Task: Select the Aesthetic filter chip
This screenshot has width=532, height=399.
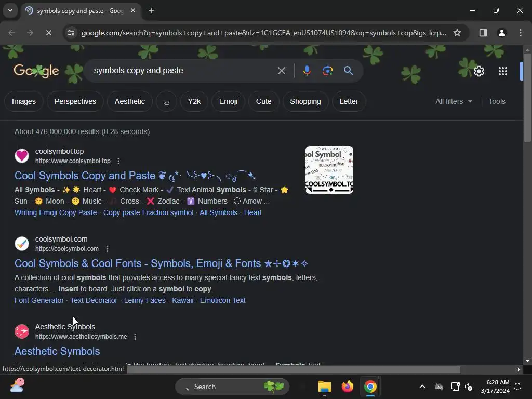Action: click(x=129, y=101)
